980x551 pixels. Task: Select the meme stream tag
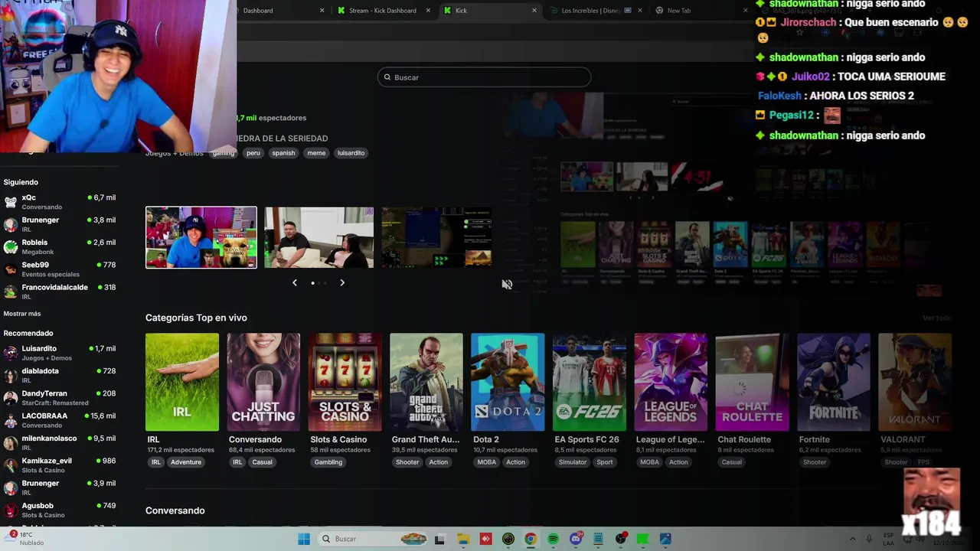click(x=316, y=153)
